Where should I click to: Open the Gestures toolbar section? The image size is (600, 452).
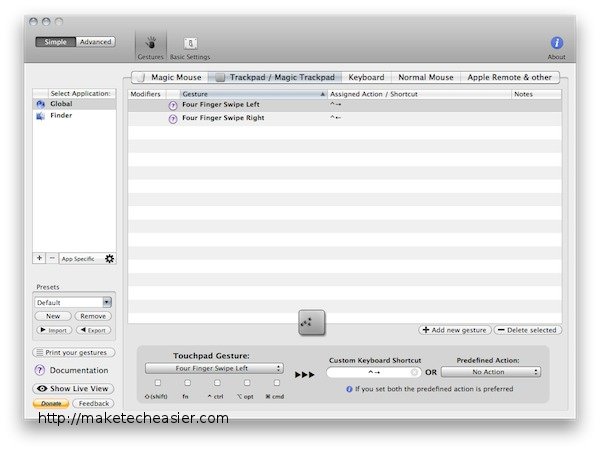click(151, 47)
